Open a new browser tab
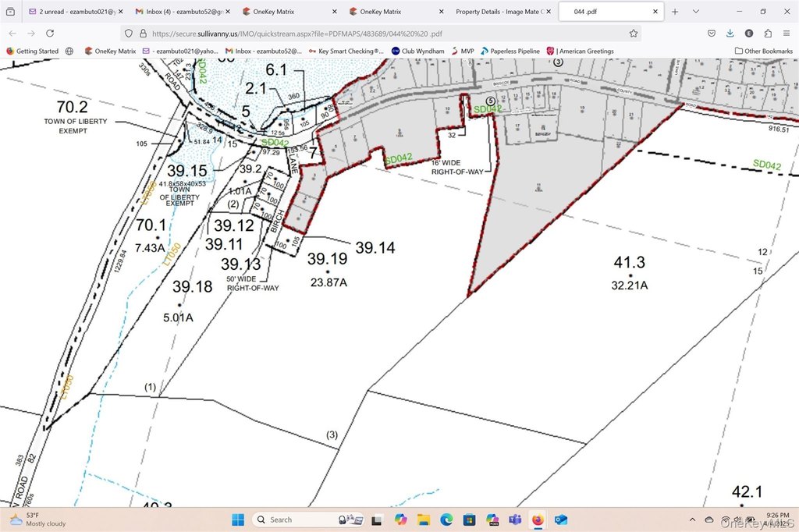 (x=675, y=12)
